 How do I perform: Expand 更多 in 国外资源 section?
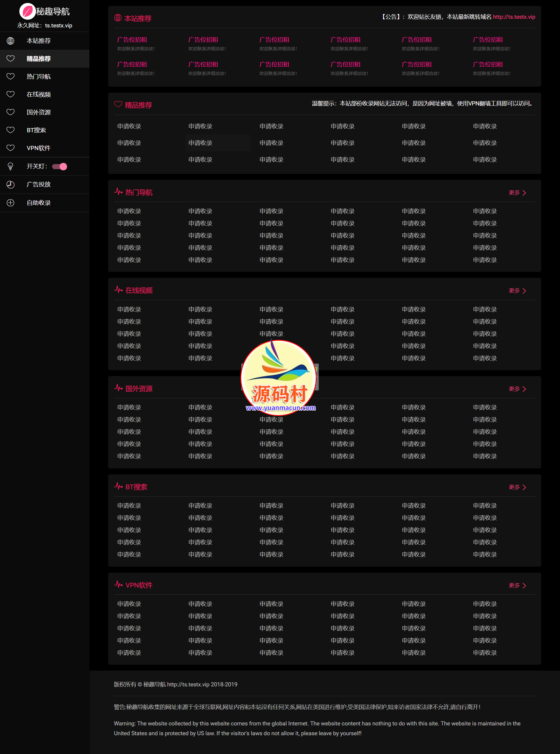(517, 389)
